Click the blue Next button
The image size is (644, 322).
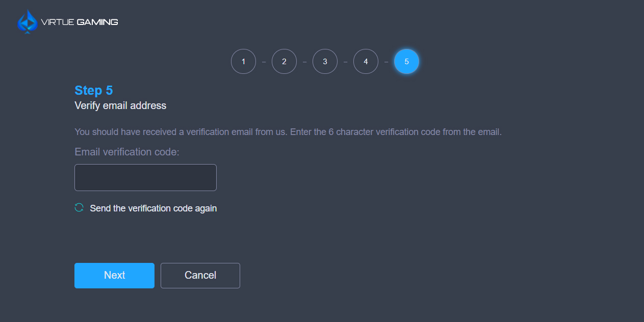(x=114, y=276)
